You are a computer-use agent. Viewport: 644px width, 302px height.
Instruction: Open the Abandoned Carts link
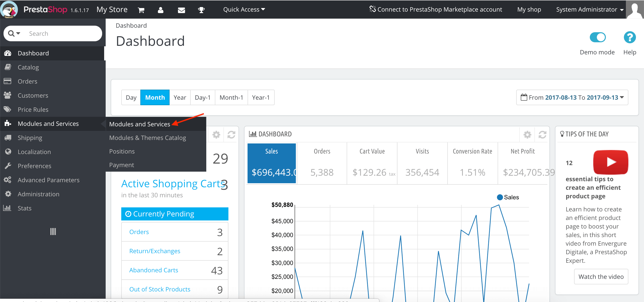click(153, 270)
